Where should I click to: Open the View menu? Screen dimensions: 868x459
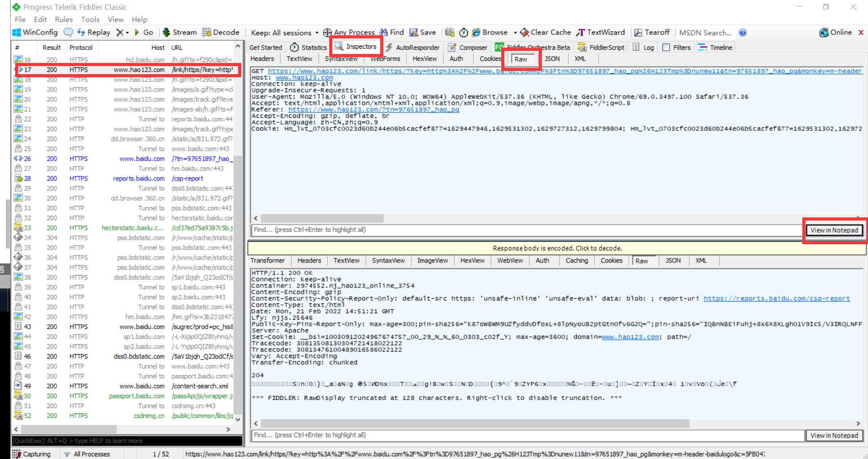tap(116, 20)
